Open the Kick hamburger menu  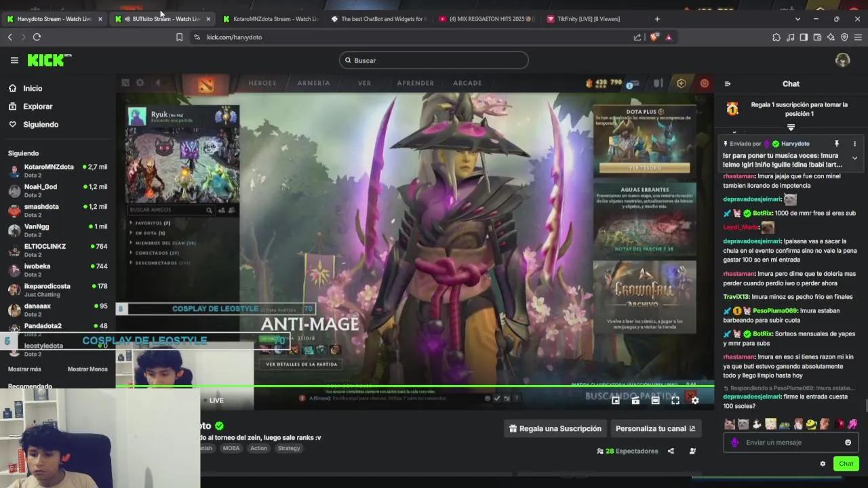[x=14, y=60]
